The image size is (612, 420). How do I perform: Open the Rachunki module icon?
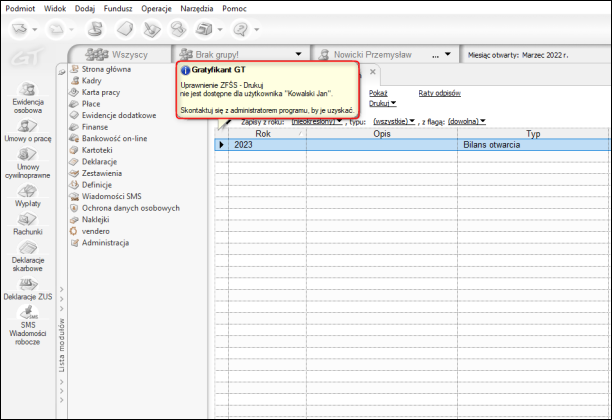pos(28,224)
